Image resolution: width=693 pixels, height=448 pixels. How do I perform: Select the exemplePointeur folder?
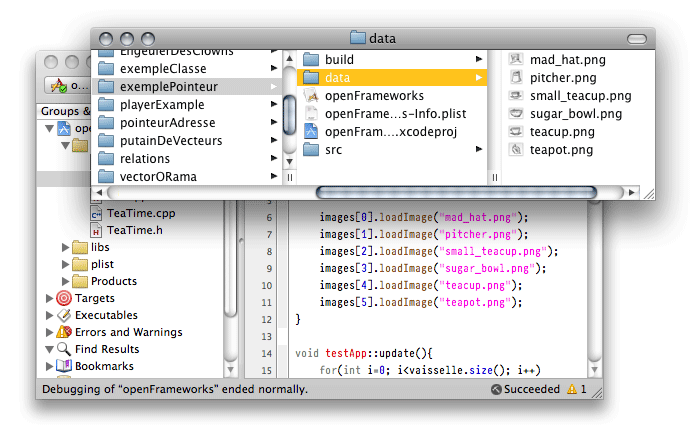coord(168,87)
